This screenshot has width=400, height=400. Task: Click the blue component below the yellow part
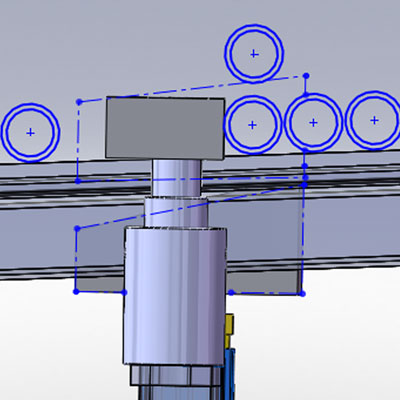230,373
